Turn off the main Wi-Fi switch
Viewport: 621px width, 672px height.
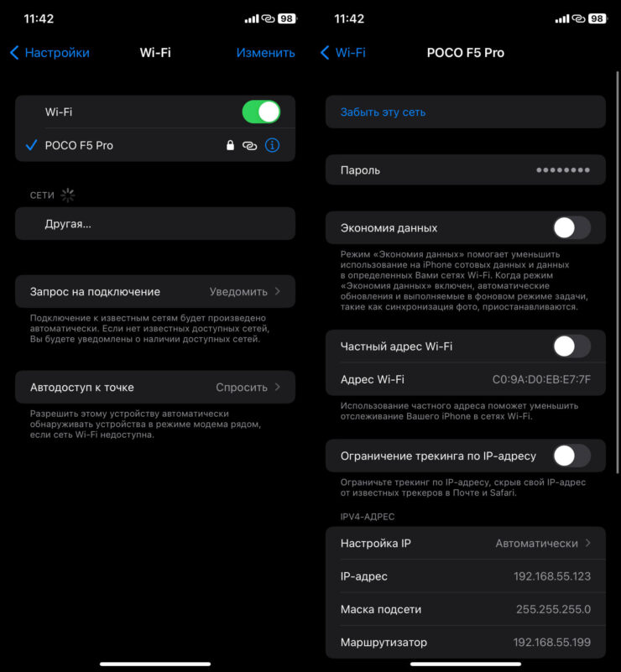[261, 112]
